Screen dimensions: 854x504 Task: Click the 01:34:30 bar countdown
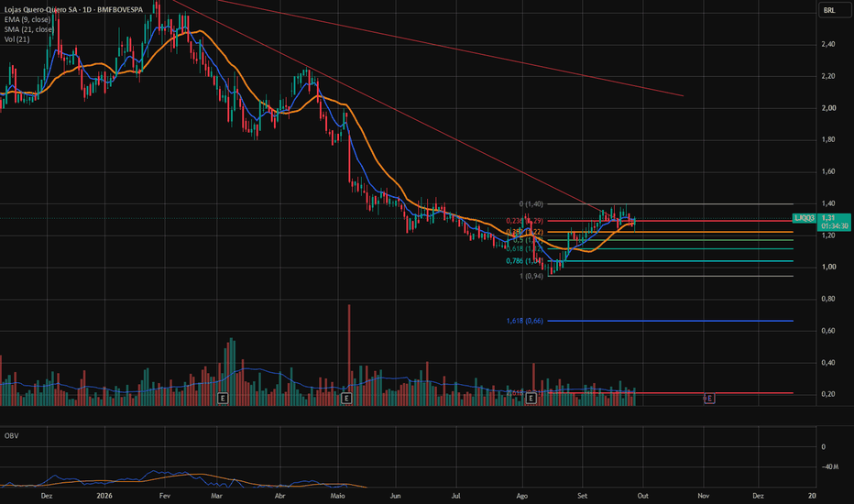click(835, 226)
